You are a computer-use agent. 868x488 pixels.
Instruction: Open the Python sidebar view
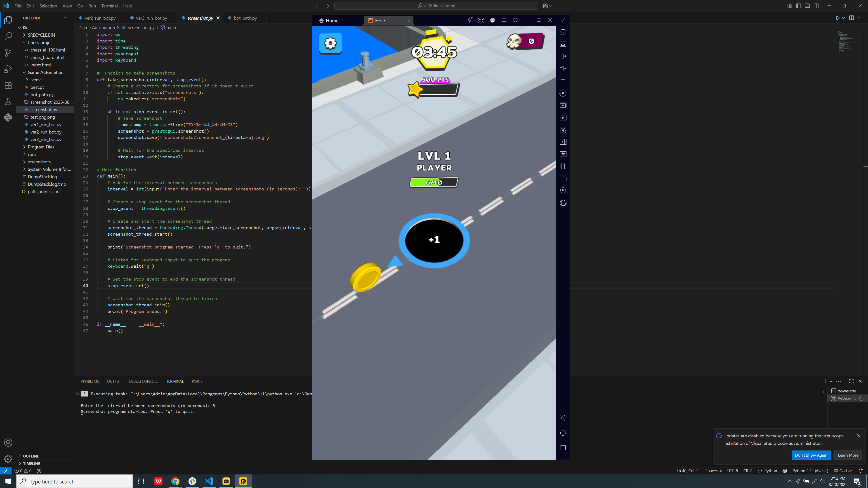tap(8, 117)
